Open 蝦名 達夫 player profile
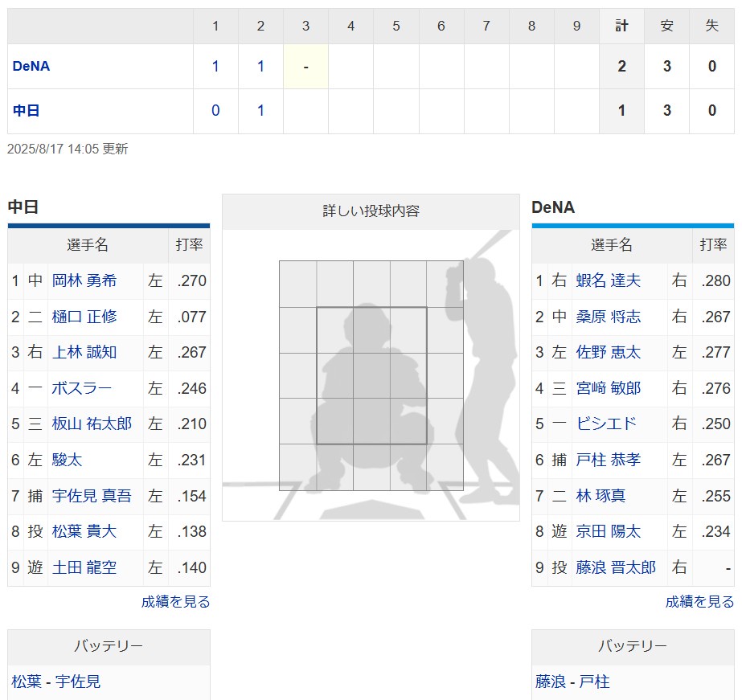The height and width of the screenshot is (700, 742). pyautogui.click(x=608, y=280)
